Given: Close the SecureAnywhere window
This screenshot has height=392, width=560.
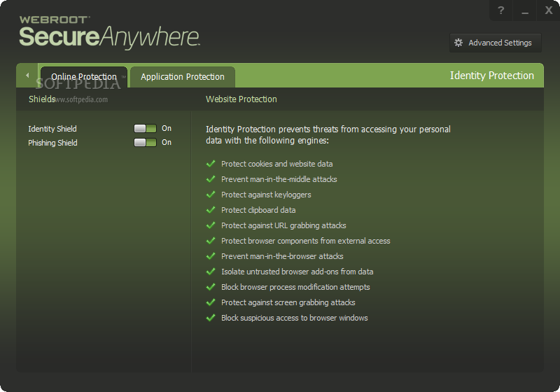Looking at the screenshot, I should pos(549,10).
